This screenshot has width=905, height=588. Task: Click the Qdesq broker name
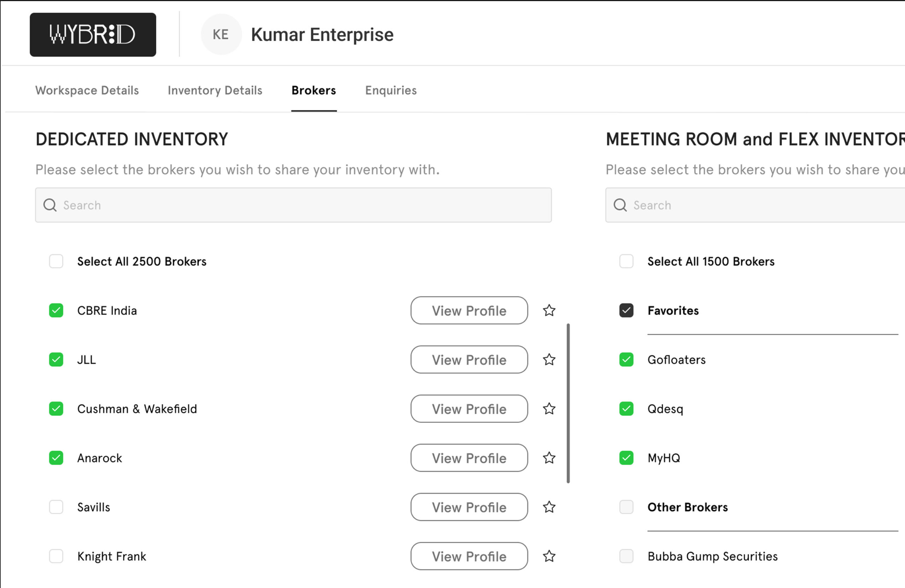(x=665, y=409)
